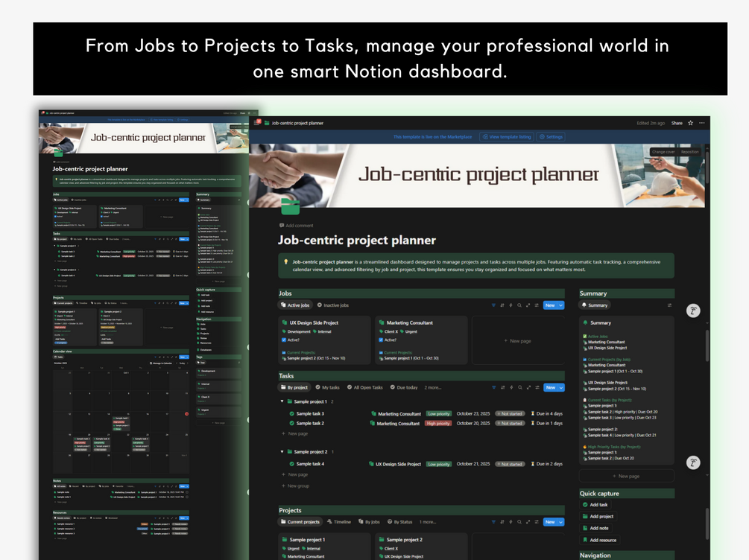The height and width of the screenshot is (560, 749).
Task: Click Reposition on the cover image
Action: point(690,152)
